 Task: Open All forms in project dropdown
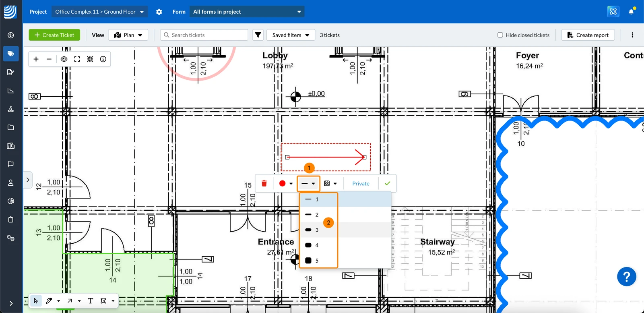(x=247, y=12)
